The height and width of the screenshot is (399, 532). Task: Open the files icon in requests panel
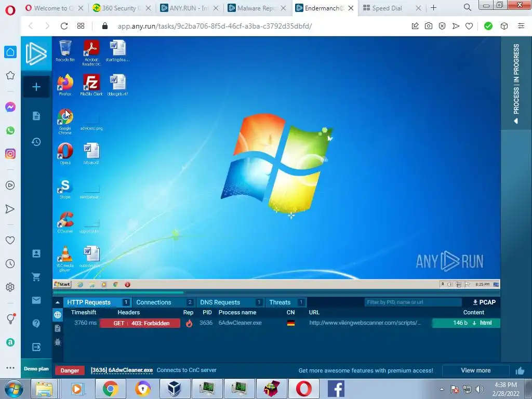click(58, 328)
